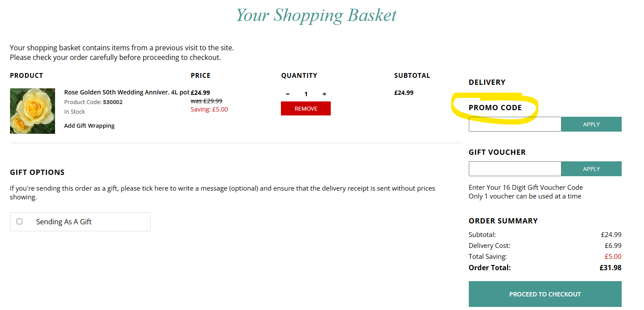Click the Order Total amount £31.98

pos(610,268)
